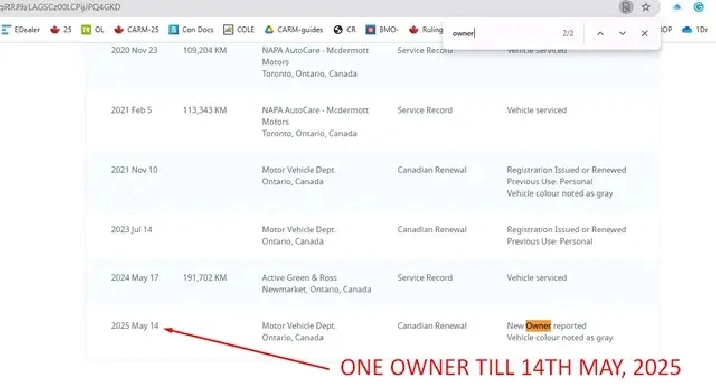
Task: Bookmark this page with the star icon
Action: [x=646, y=7]
